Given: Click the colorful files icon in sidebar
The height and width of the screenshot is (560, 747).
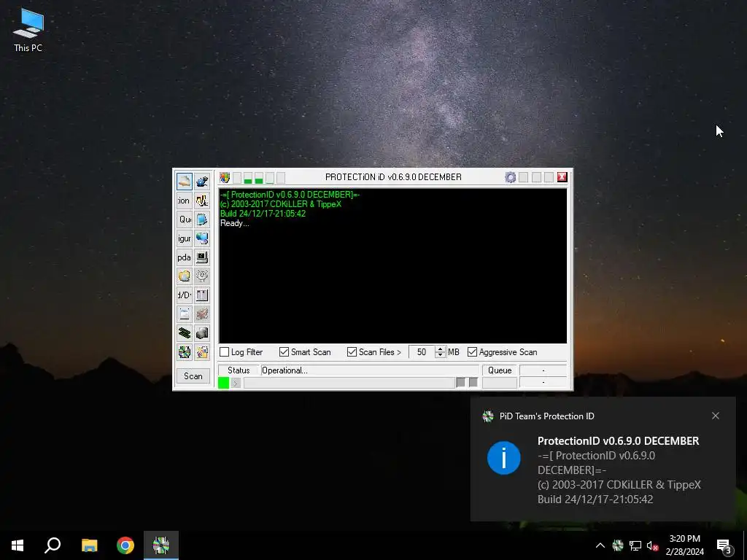Looking at the screenshot, I should (x=202, y=352).
